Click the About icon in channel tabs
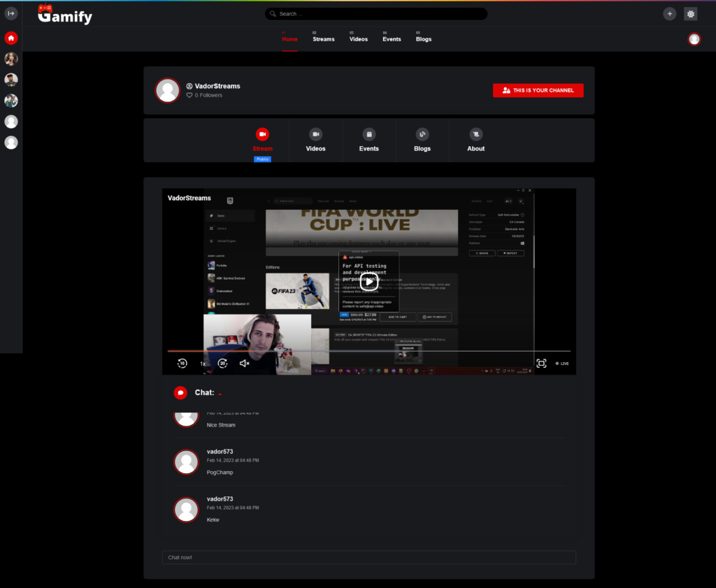The width and height of the screenshot is (716, 588). coord(475,134)
